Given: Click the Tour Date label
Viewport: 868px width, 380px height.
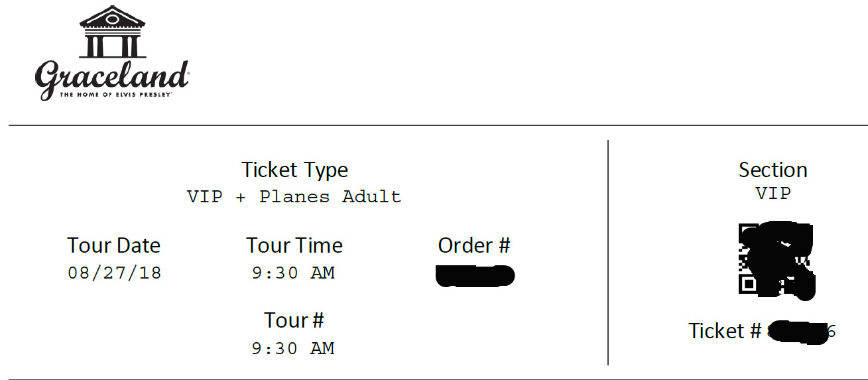Looking at the screenshot, I should click(114, 245).
